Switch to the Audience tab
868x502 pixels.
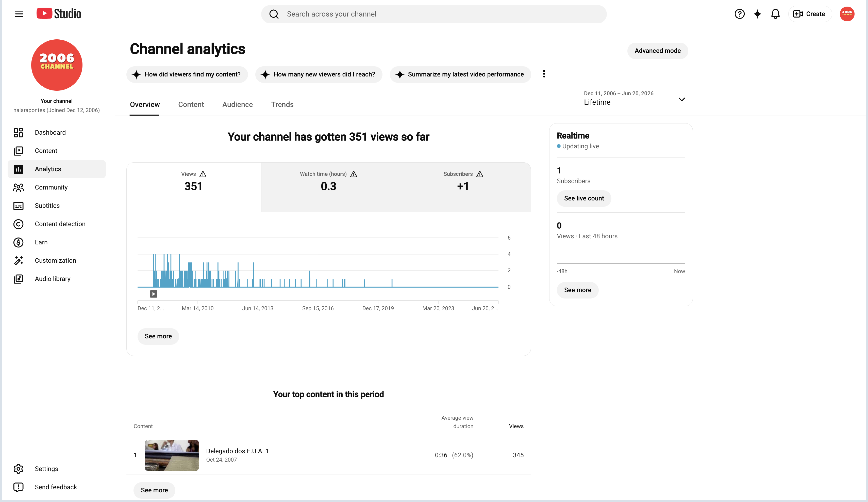tap(237, 104)
